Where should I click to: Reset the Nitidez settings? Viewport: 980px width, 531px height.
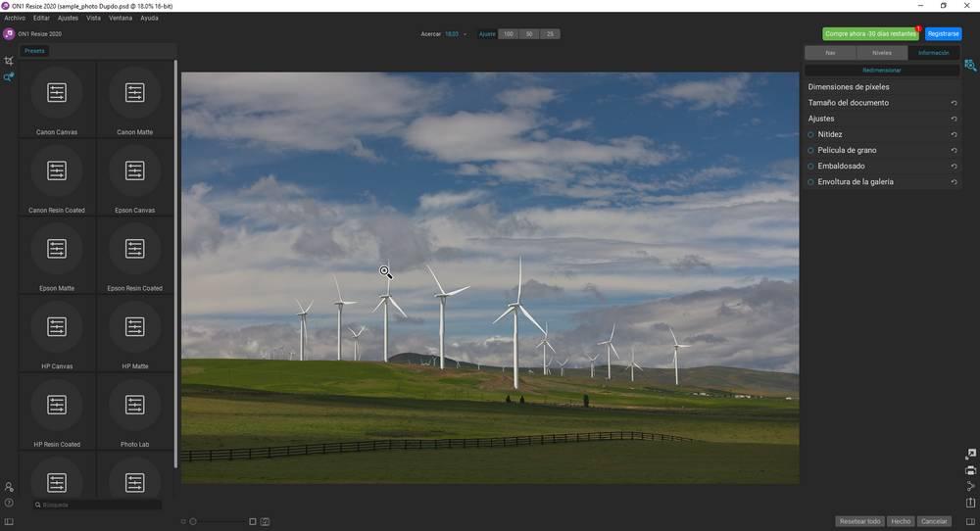954,134
